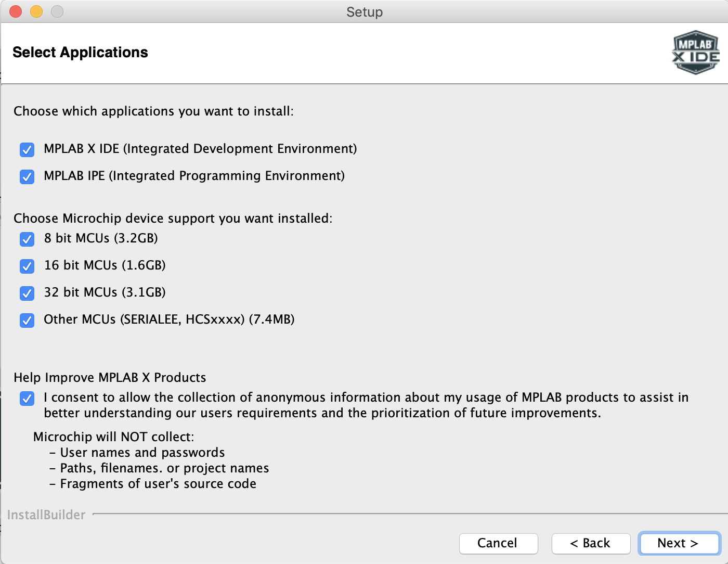728x564 pixels.
Task: Untick the 32 bit MCUs (3.1GB) checkbox
Action: click(x=27, y=293)
